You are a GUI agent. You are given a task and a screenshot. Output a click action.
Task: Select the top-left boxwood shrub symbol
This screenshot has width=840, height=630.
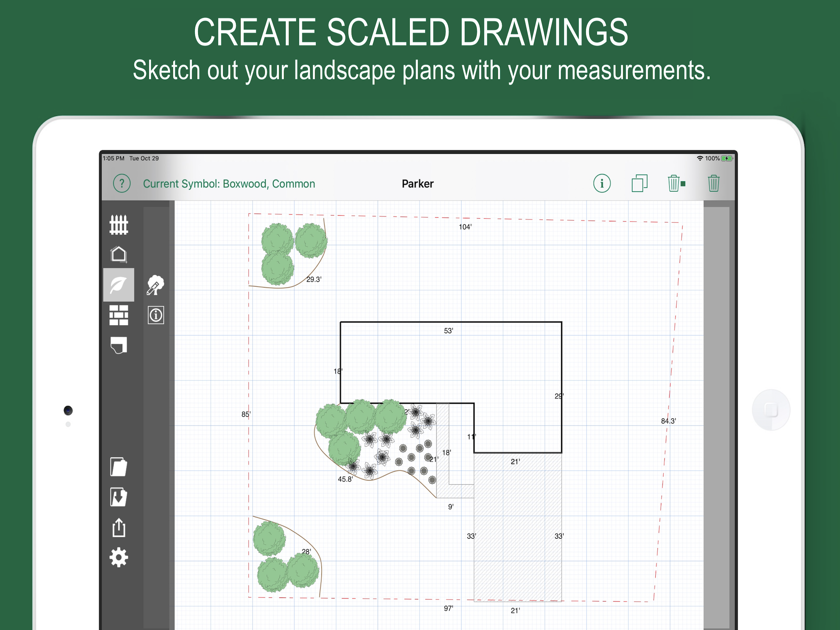pos(277,239)
